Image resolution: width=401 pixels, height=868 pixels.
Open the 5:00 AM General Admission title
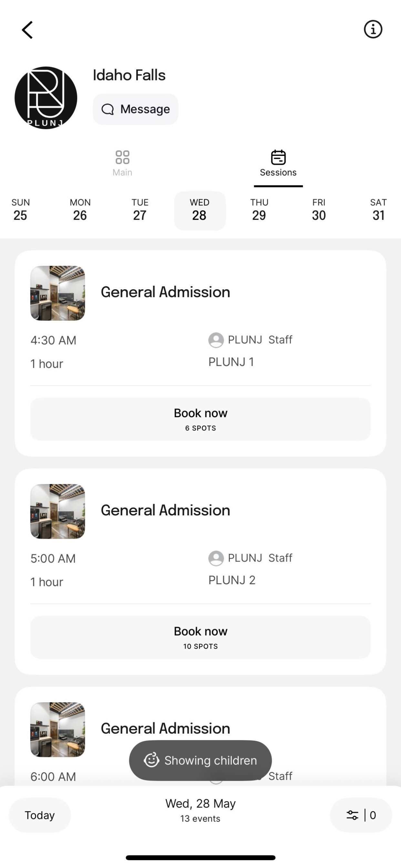click(x=165, y=510)
